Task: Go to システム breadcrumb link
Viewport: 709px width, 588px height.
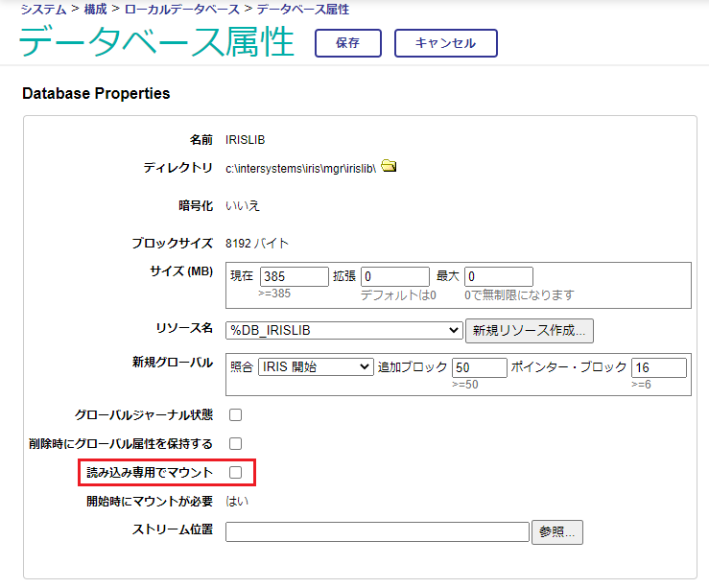Action: (44, 10)
